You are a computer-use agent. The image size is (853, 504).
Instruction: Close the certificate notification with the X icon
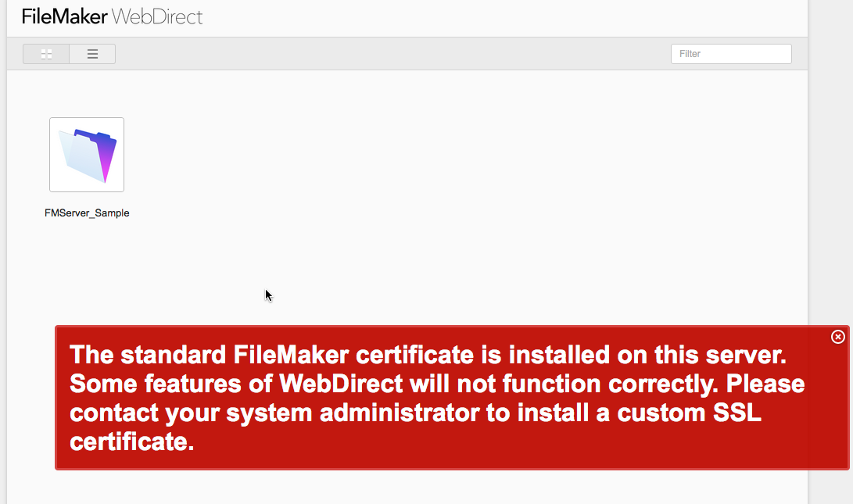click(838, 337)
